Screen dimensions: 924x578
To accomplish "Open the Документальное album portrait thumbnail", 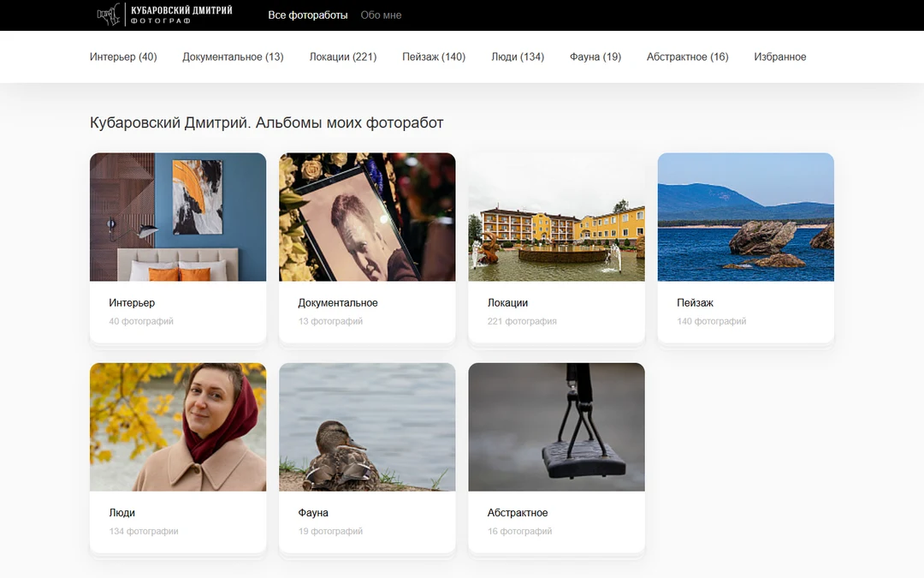I will (x=367, y=217).
